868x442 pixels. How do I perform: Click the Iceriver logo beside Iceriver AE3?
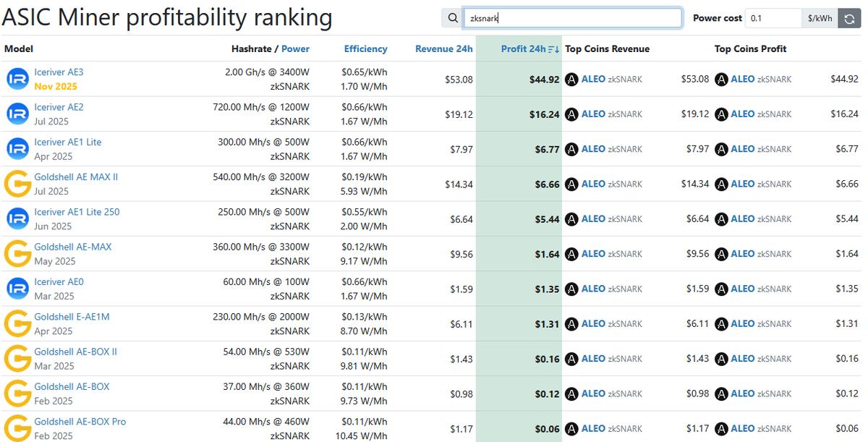[17, 79]
